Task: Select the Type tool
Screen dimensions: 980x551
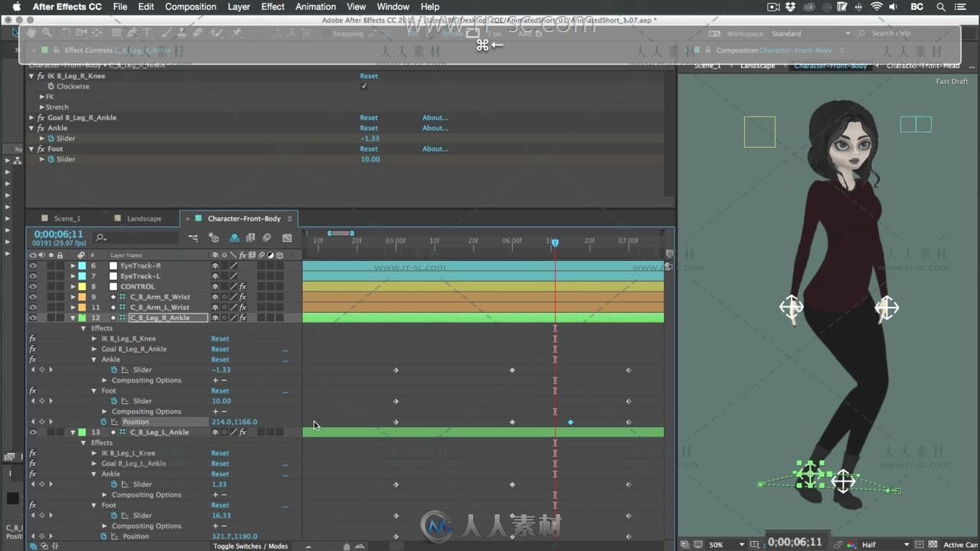Action: pyautogui.click(x=147, y=33)
